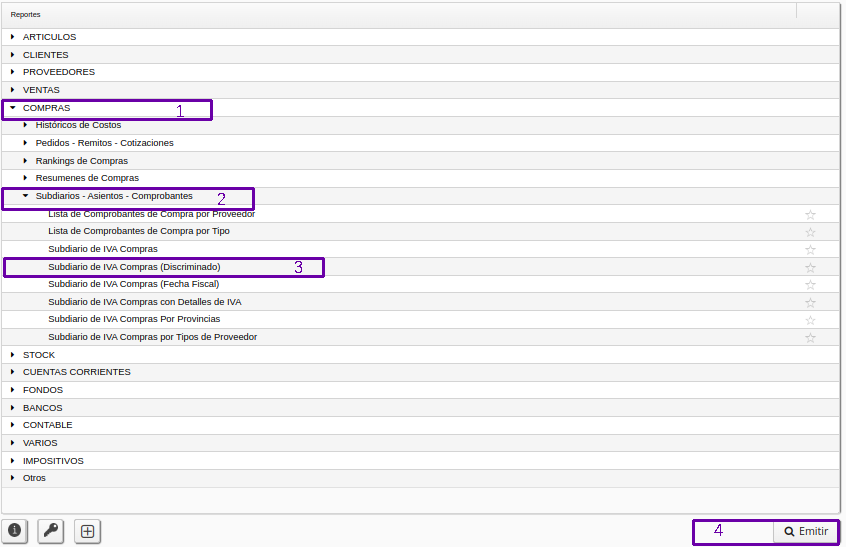Click the Rankings de Compras label
This screenshot has width=846, height=547.
(x=81, y=161)
